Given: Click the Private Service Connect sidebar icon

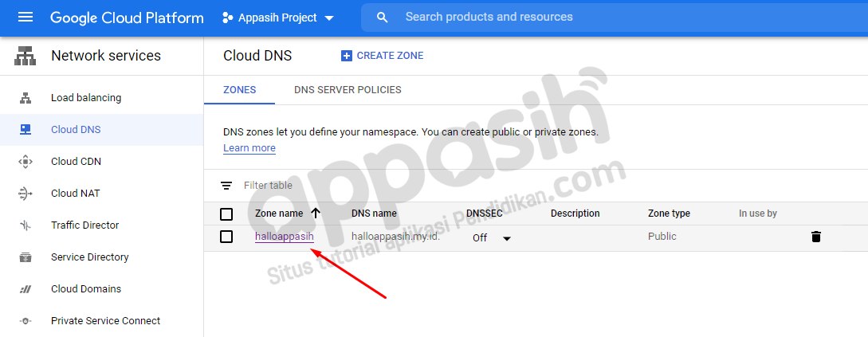Looking at the screenshot, I should [26, 321].
